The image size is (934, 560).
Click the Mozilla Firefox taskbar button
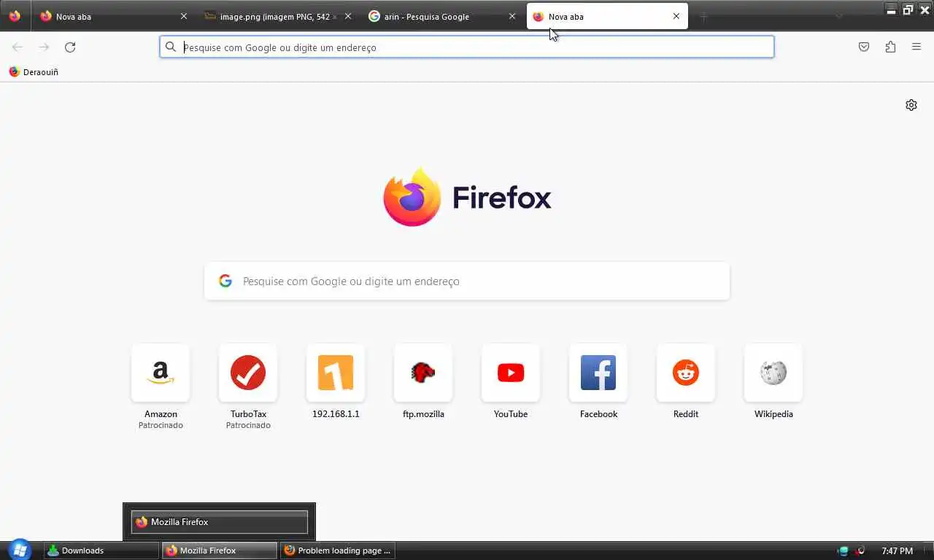tap(220, 551)
